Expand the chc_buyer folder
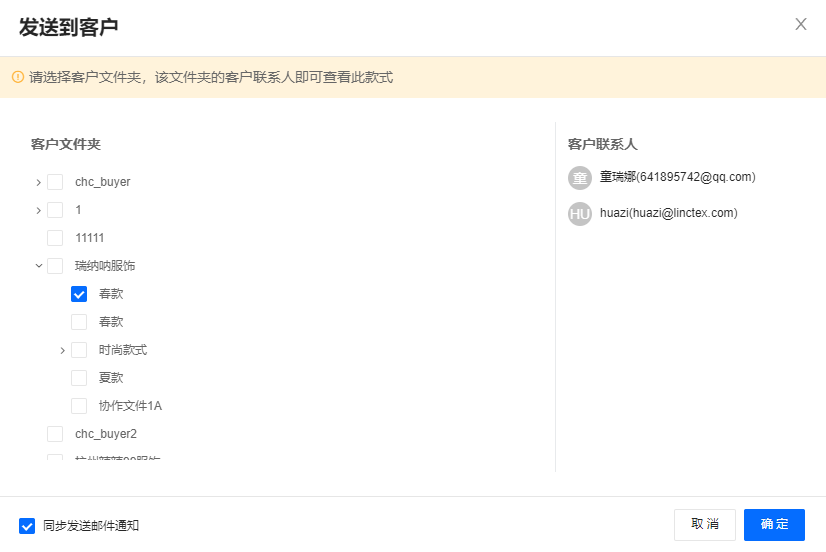The image size is (826, 552). (38, 182)
